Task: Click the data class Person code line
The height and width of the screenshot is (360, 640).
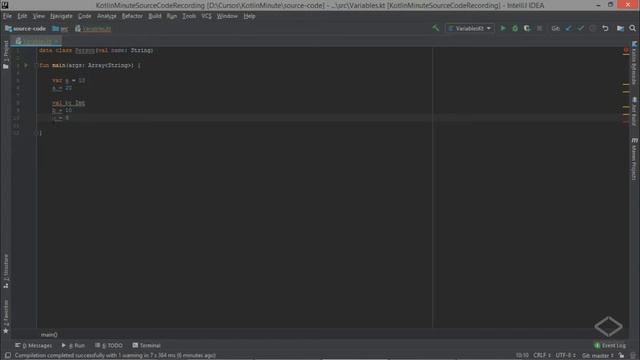Action: 96,51
